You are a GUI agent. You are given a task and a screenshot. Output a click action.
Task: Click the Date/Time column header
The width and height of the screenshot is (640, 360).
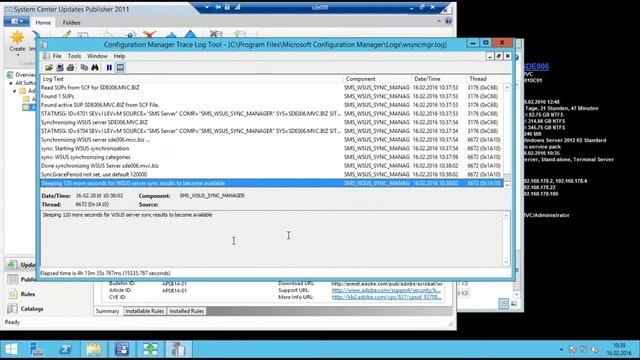coord(439,79)
